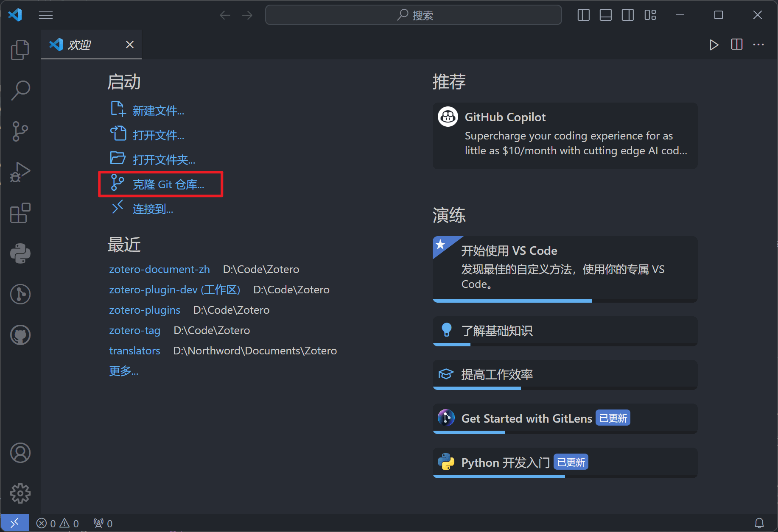Click Get Started with GitLens progress bar

pyautogui.click(x=565, y=432)
